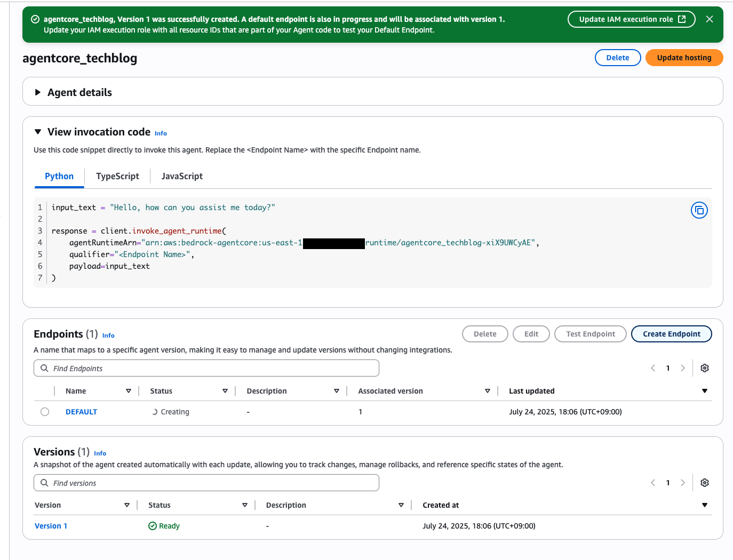Image resolution: width=733 pixels, height=560 pixels.
Task: Click the Update hosting button
Action: click(684, 58)
